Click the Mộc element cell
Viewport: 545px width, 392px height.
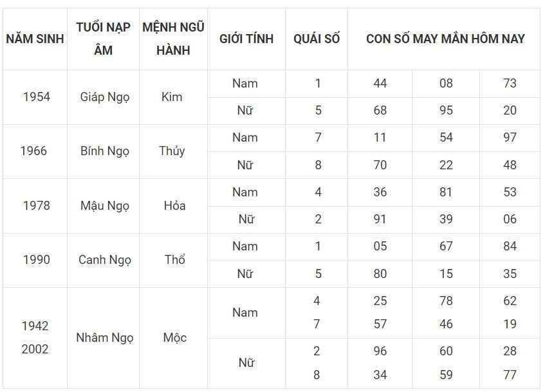click(x=174, y=338)
